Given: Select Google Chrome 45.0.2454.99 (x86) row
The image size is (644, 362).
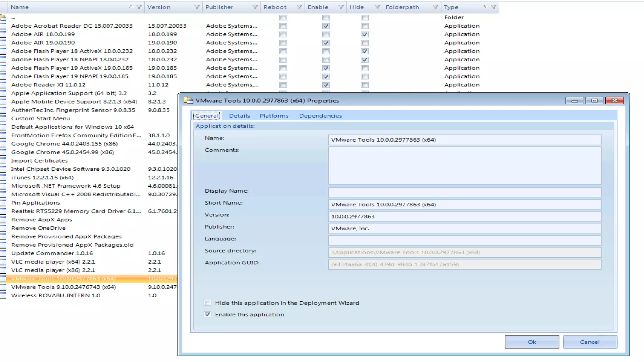Looking at the screenshot, I should click(x=89, y=152).
